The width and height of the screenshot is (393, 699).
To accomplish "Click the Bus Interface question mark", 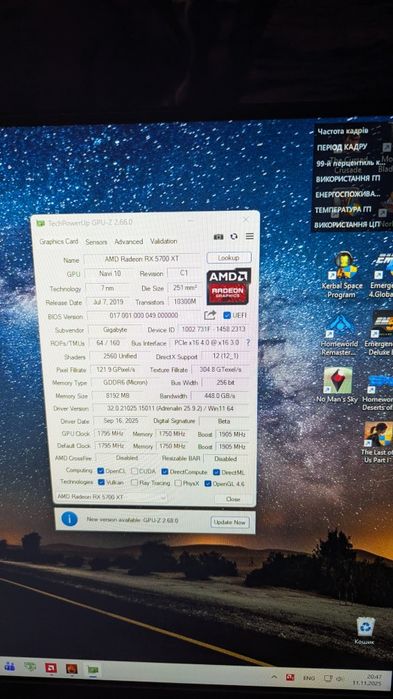I will click(248, 342).
